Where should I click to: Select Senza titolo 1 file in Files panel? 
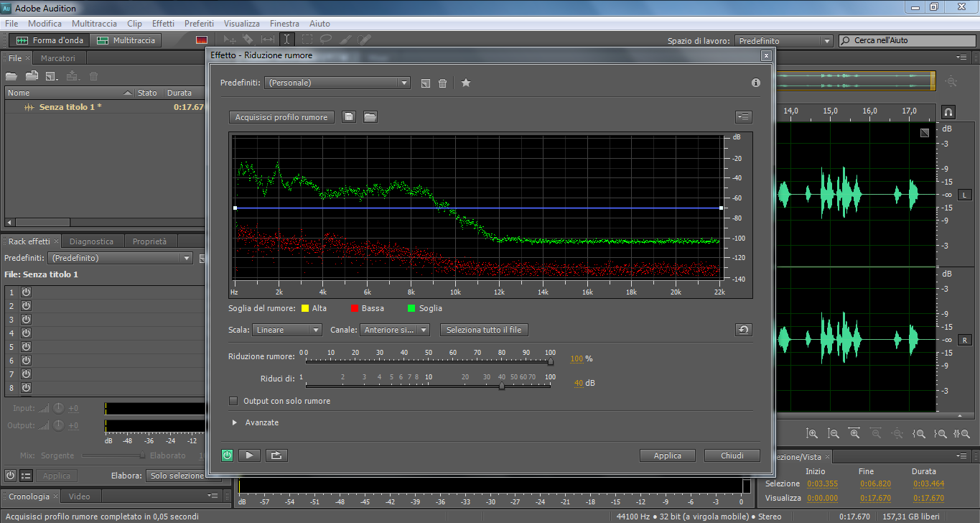tap(104, 107)
